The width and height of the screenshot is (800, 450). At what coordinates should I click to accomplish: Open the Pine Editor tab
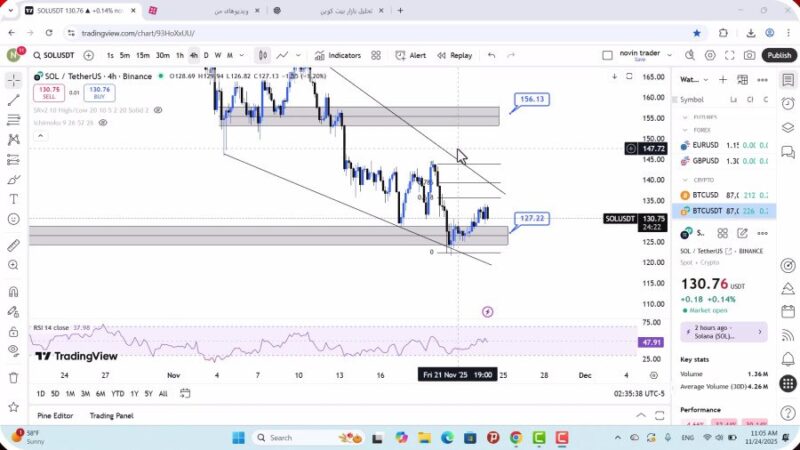click(x=55, y=415)
